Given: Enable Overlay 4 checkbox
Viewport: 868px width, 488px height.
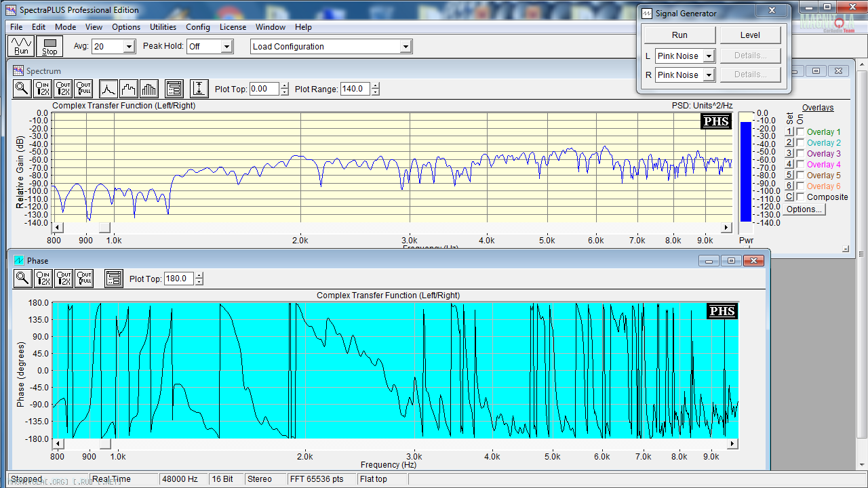Looking at the screenshot, I should [800, 165].
